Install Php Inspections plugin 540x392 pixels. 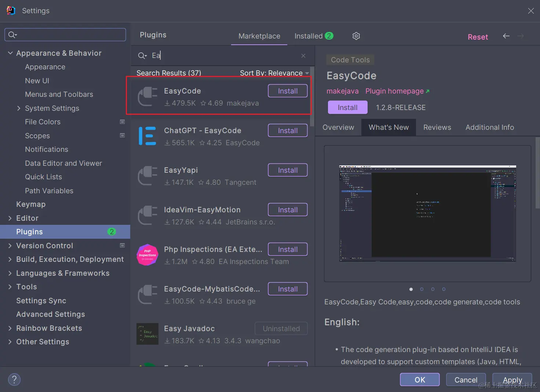[288, 249]
